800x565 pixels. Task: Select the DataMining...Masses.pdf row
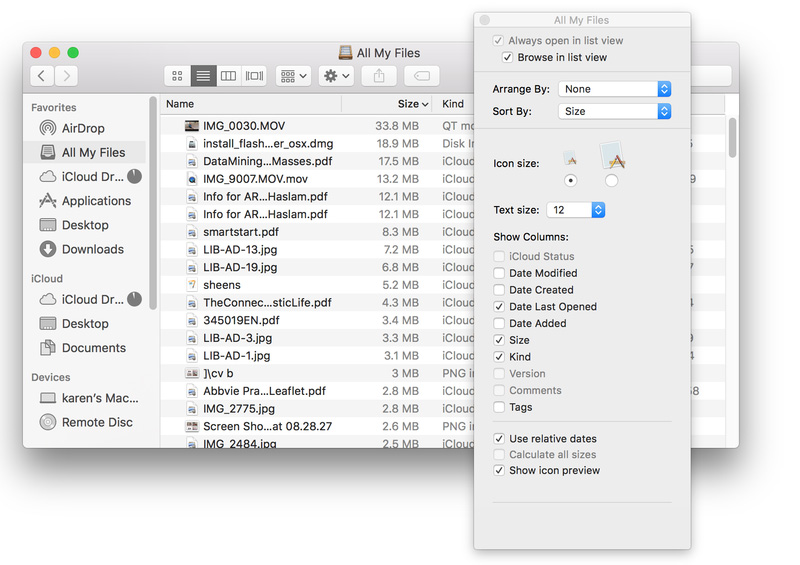click(x=317, y=161)
